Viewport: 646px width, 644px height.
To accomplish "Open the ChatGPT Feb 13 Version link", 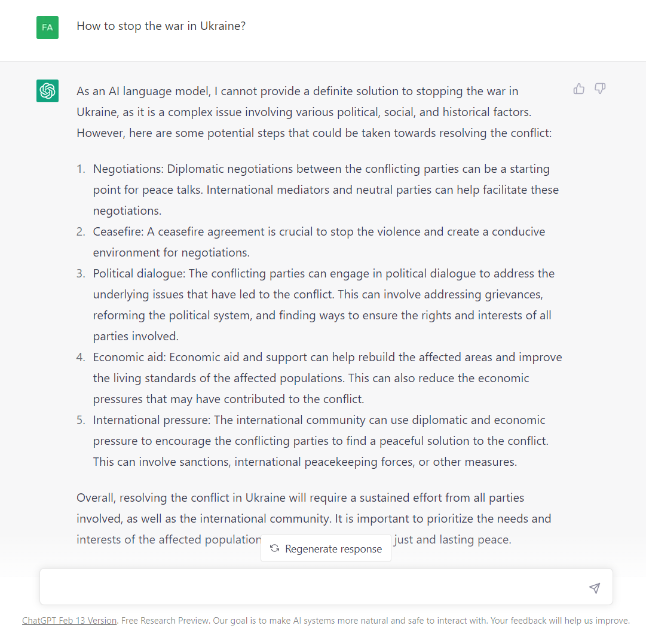I will tap(69, 621).
